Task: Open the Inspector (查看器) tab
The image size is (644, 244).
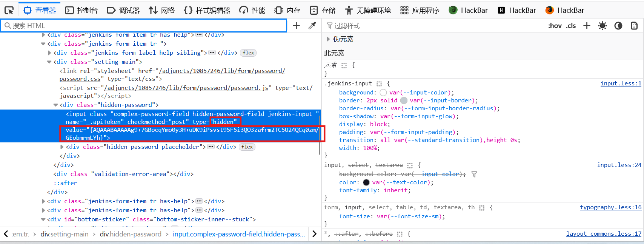Action: click(40, 10)
